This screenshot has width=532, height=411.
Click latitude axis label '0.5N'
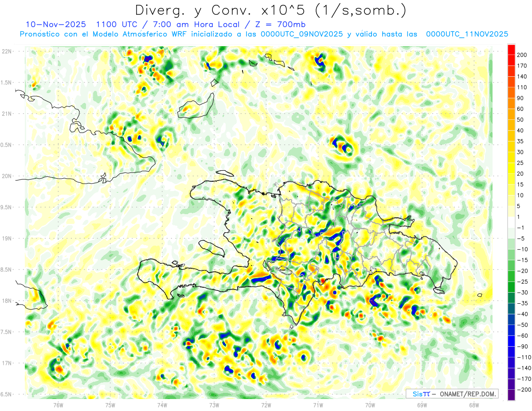(x=7, y=145)
